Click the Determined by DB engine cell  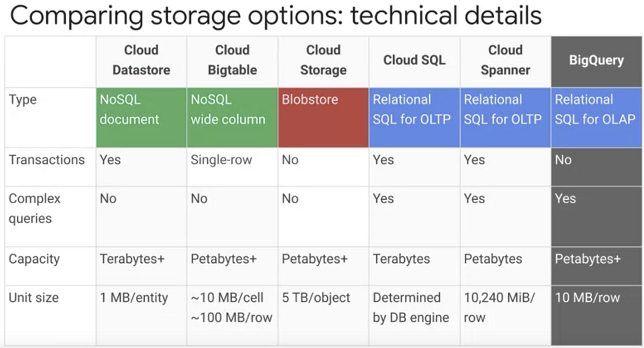[411, 308]
